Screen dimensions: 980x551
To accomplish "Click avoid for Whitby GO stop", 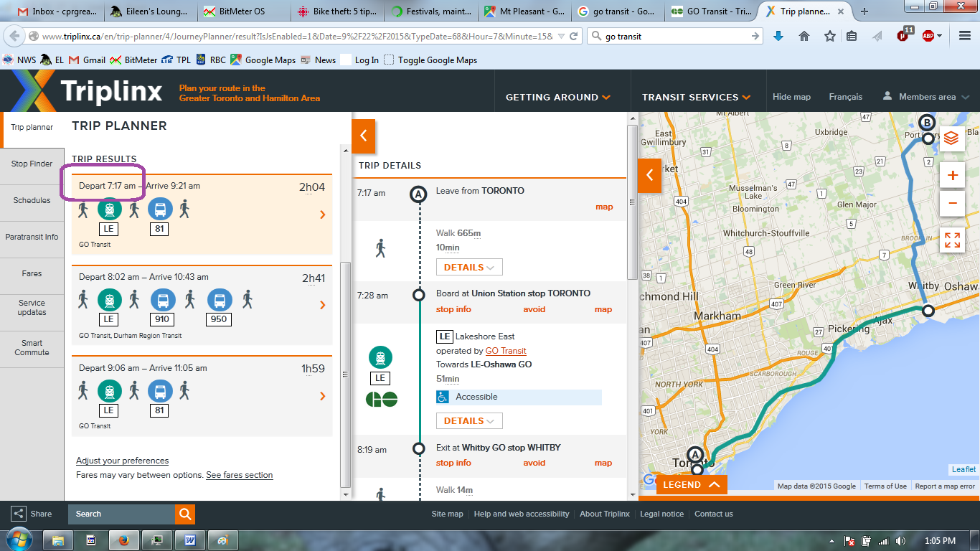I will (x=534, y=463).
